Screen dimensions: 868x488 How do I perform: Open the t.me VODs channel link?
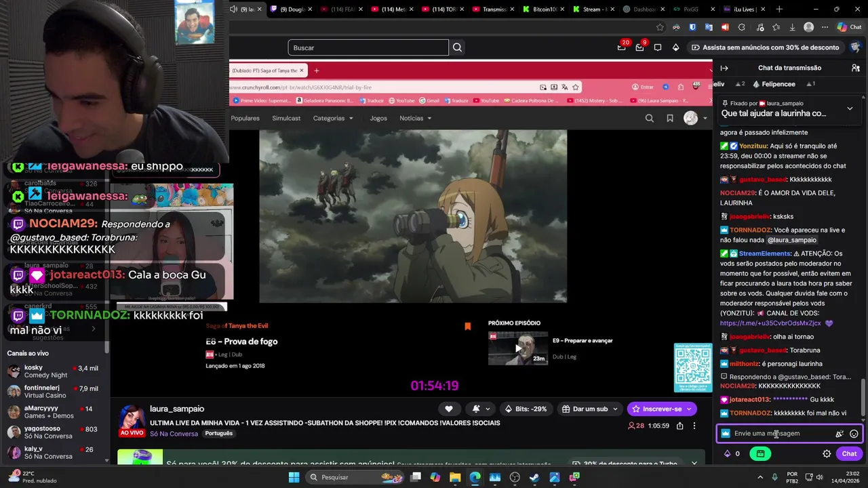click(x=770, y=323)
